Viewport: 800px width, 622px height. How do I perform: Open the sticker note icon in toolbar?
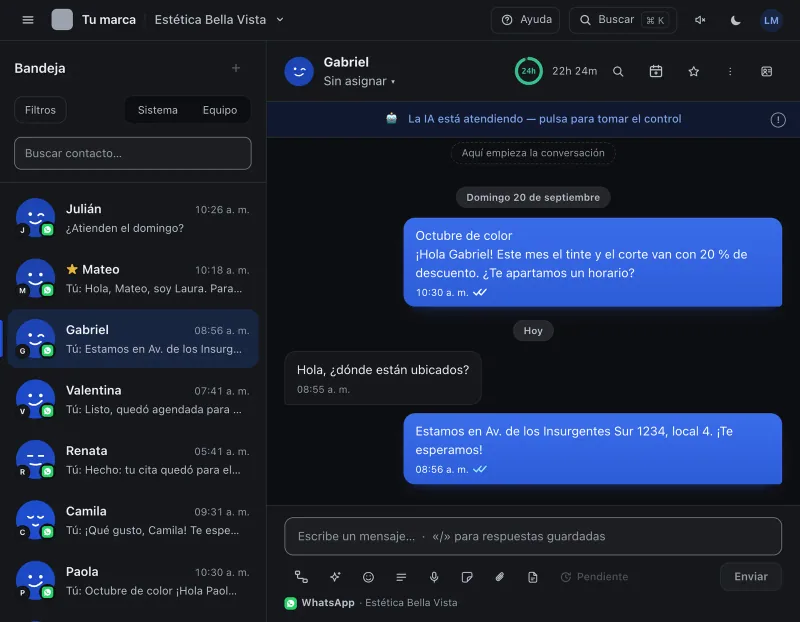[x=466, y=577]
